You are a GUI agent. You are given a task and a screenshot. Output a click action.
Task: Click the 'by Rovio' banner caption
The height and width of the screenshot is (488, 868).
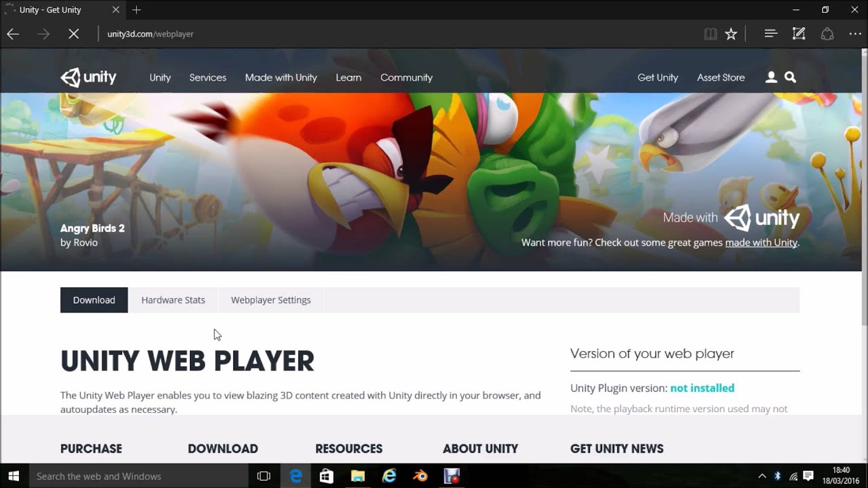click(79, 243)
